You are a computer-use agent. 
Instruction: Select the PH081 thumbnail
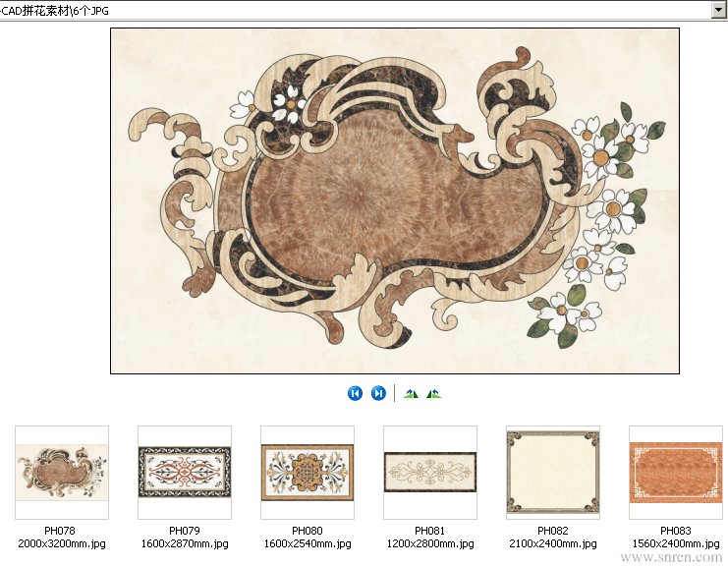click(430, 473)
